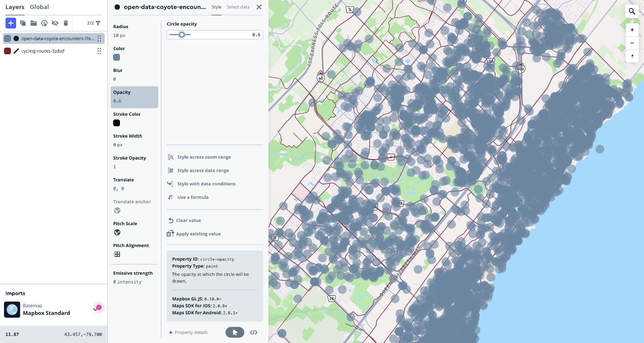Viewport: 644px width, 343px height.
Task: Toggle the Pitch Scale globe option
Action: click(x=117, y=232)
